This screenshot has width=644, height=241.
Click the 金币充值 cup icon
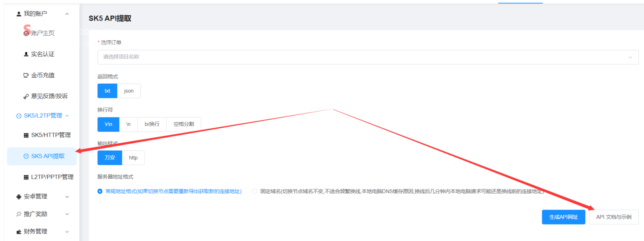click(26, 75)
